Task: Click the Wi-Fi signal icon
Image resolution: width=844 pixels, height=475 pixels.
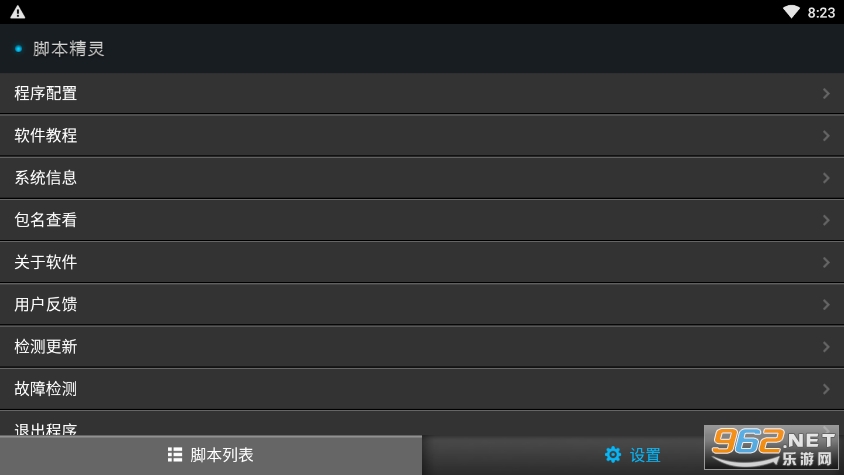Action: click(x=791, y=12)
